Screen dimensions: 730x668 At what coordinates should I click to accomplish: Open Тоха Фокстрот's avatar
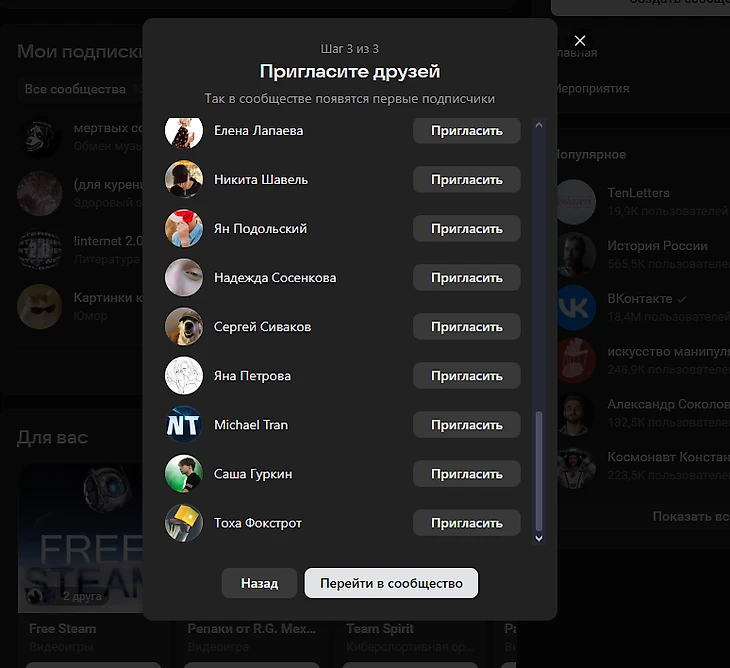(x=184, y=523)
